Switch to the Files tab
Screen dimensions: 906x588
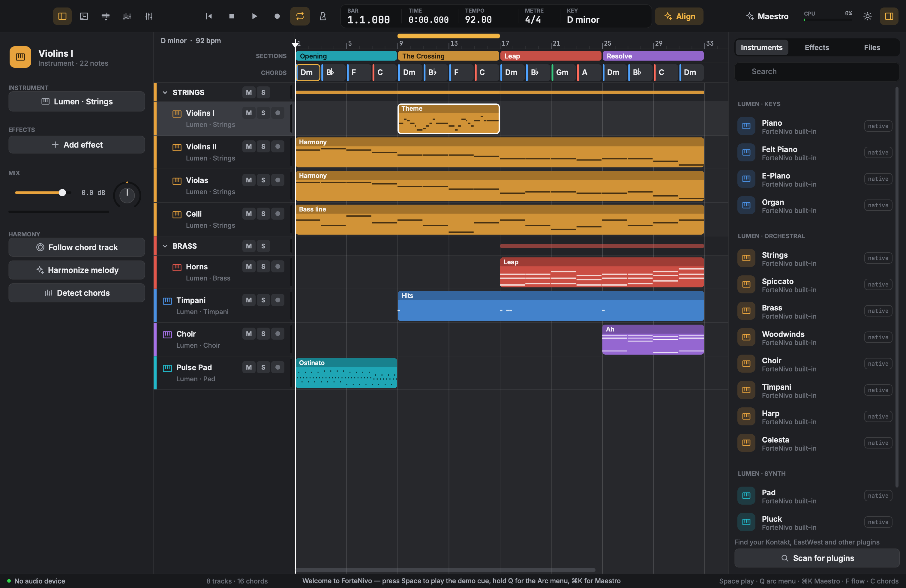point(872,48)
